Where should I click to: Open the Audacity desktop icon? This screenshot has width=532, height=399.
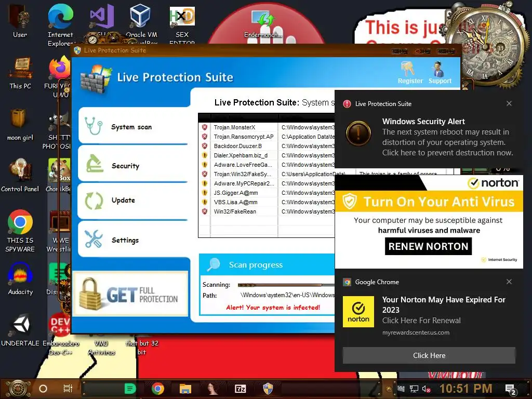click(x=20, y=278)
